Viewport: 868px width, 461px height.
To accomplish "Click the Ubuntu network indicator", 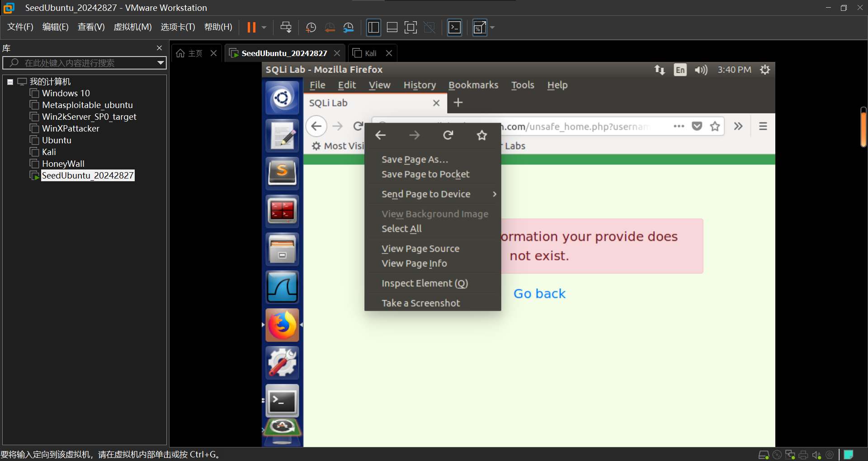I will tap(660, 70).
